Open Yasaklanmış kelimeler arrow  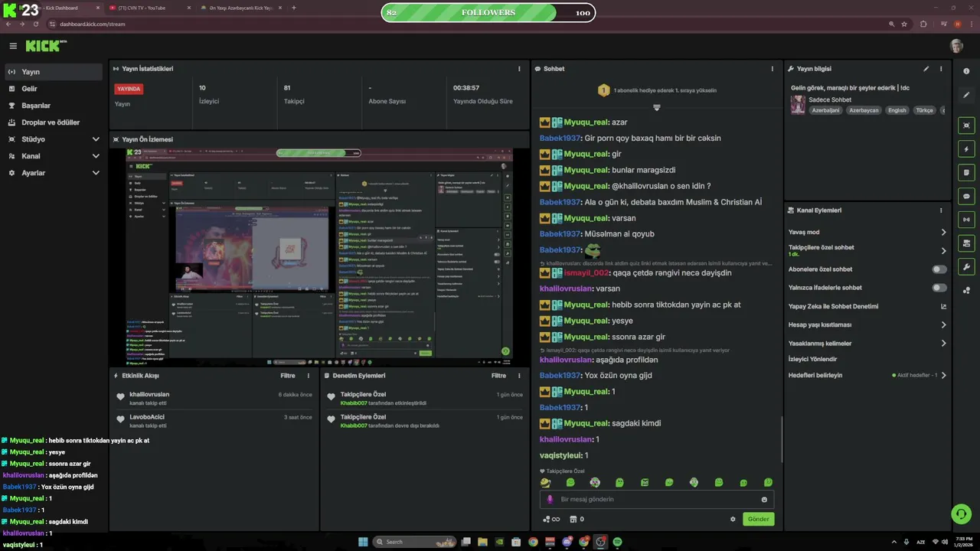[943, 344]
